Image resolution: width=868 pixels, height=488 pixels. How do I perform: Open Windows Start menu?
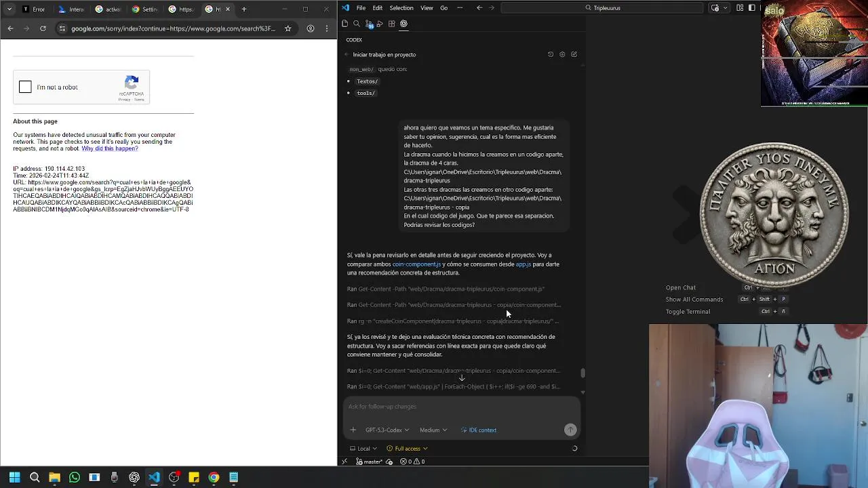point(14,477)
